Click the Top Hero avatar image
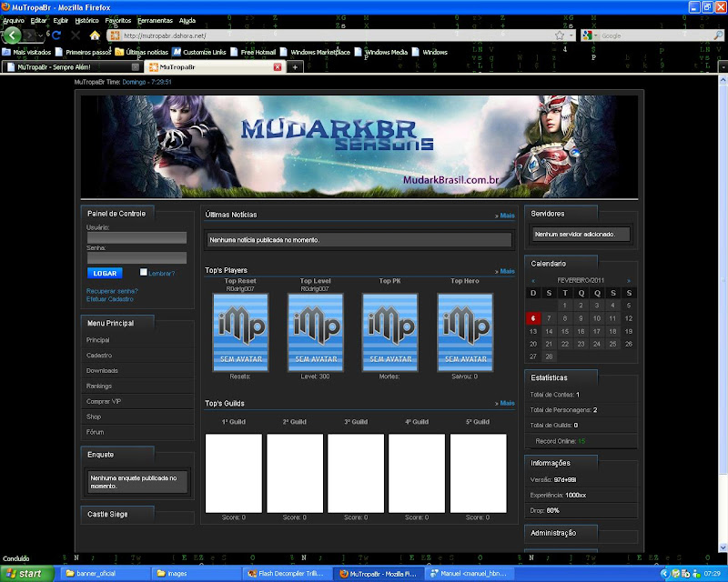 click(465, 332)
